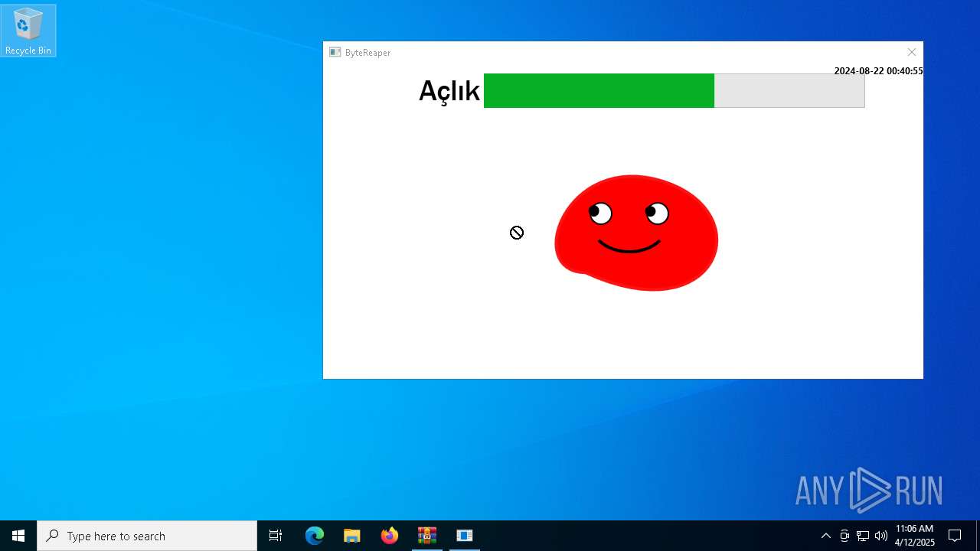Click the red smiling blob creature
The height and width of the screenshot is (551, 980).
[636, 233]
